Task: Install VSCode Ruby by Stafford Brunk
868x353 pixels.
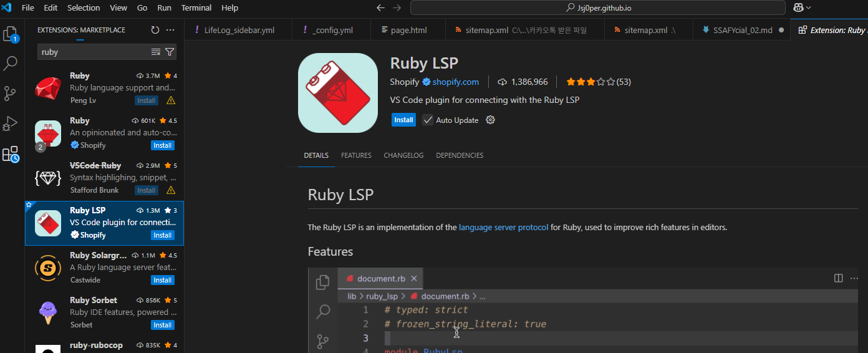Action: coord(147,190)
